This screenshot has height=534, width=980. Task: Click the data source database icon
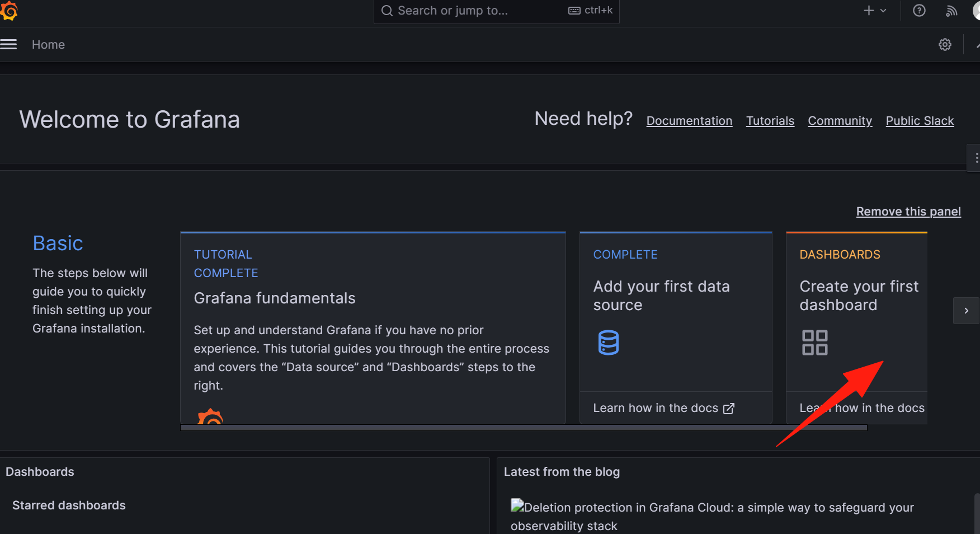609,343
